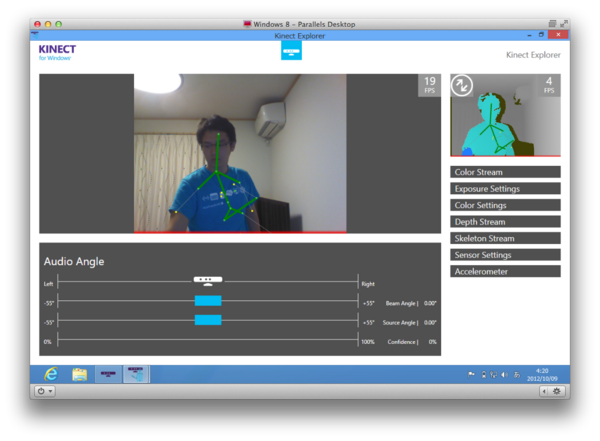Viewport: 600px width, 441px height.
Task: Click the macOS yellow minimize button
Action: [x=48, y=24]
